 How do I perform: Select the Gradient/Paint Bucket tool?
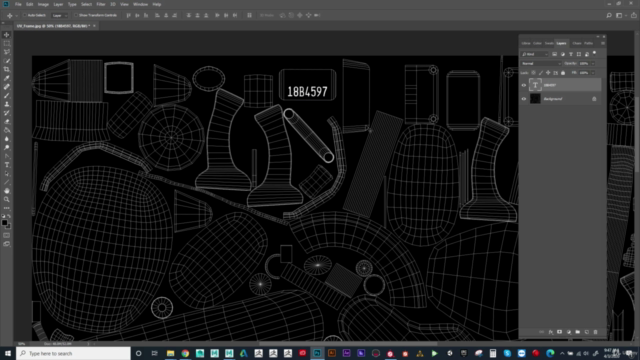(x=7, y=130)
